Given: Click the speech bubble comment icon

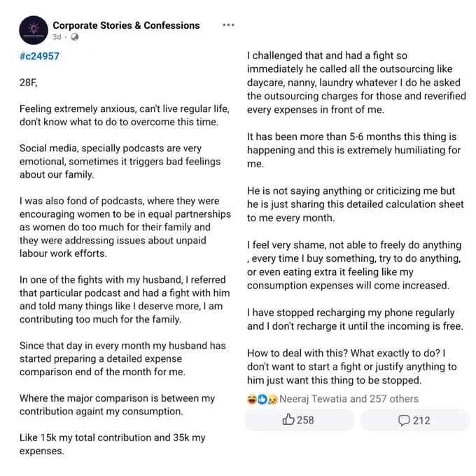Looking at the screenshot, I should point(404,421).
